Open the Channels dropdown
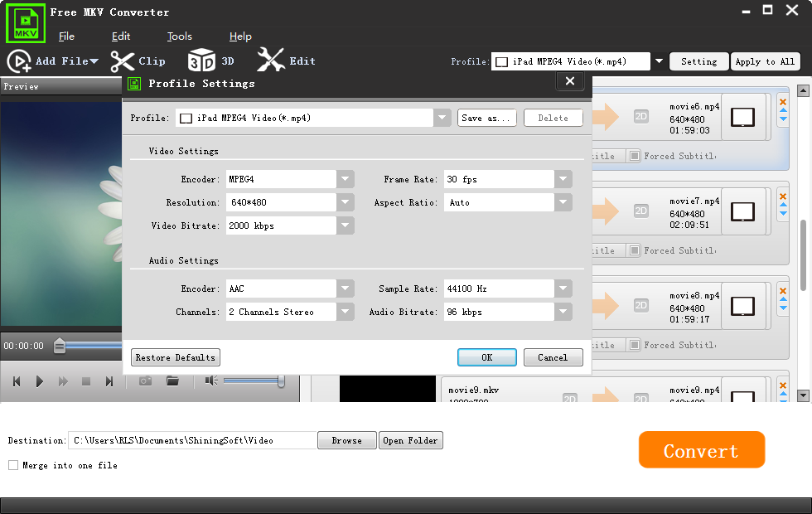 (x=345, y=312)
